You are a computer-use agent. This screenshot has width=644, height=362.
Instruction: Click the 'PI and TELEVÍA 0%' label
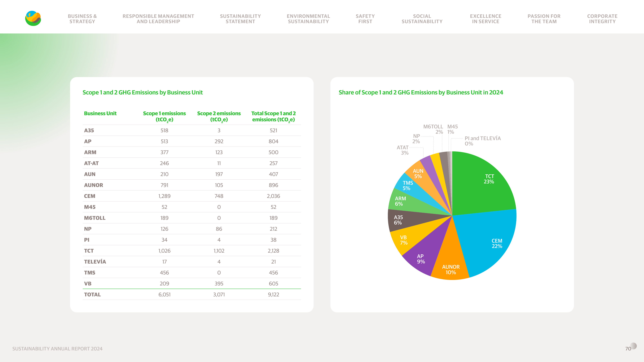[x=483, y=141]
